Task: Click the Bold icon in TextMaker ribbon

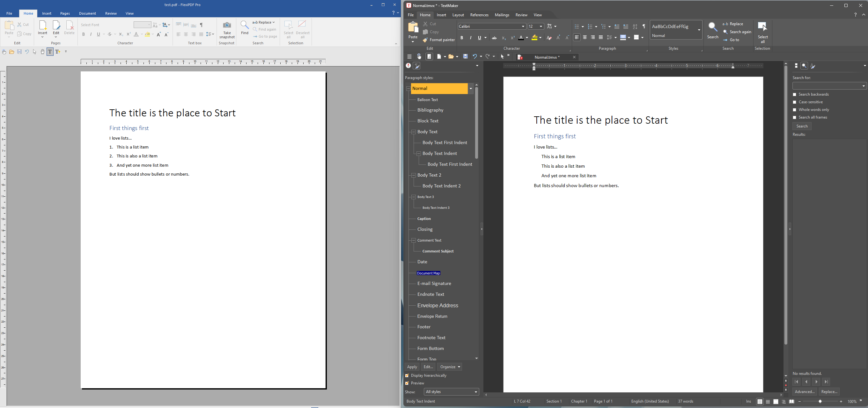Action: [x=462, y=38]
